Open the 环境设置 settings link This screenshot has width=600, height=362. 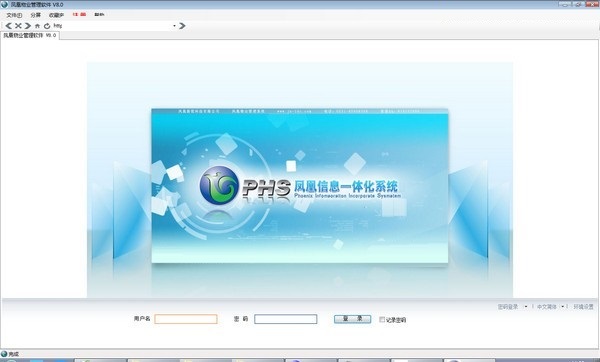[x=583, y=307]
